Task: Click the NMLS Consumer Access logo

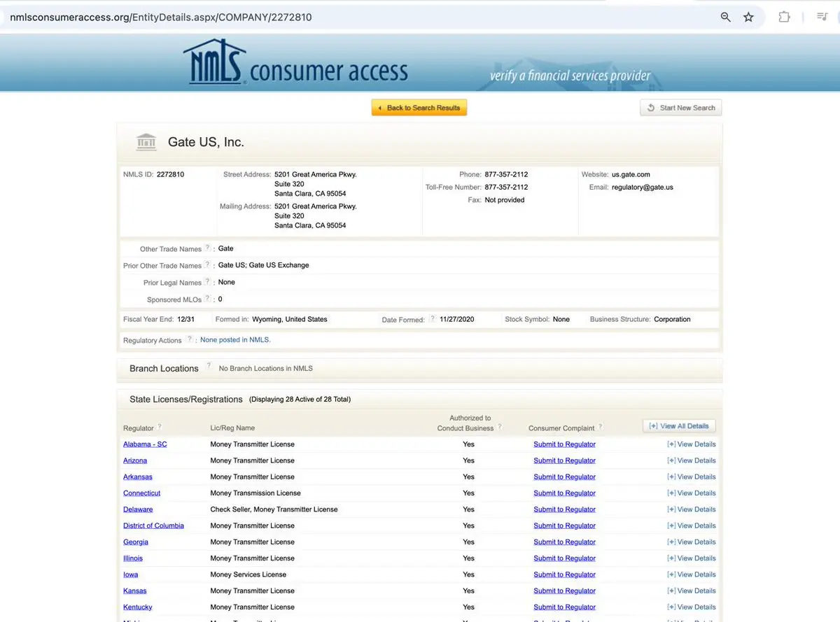Action: click(x=295, y=63)
